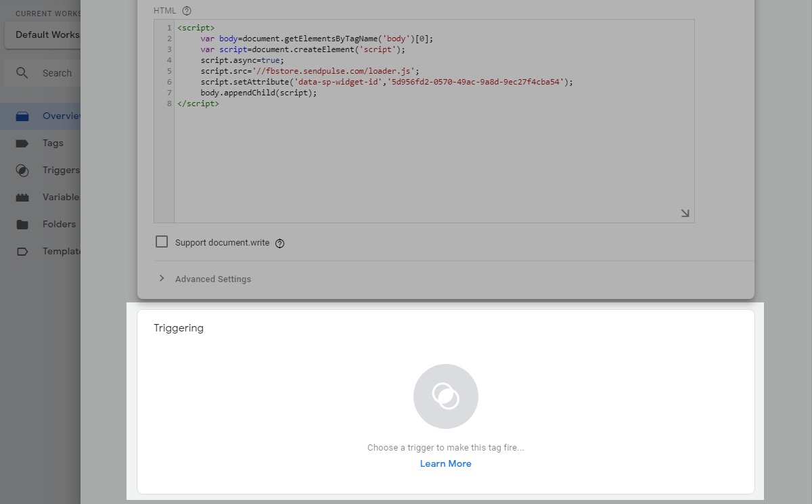Click the closing </script> tag line

(198, 104)
